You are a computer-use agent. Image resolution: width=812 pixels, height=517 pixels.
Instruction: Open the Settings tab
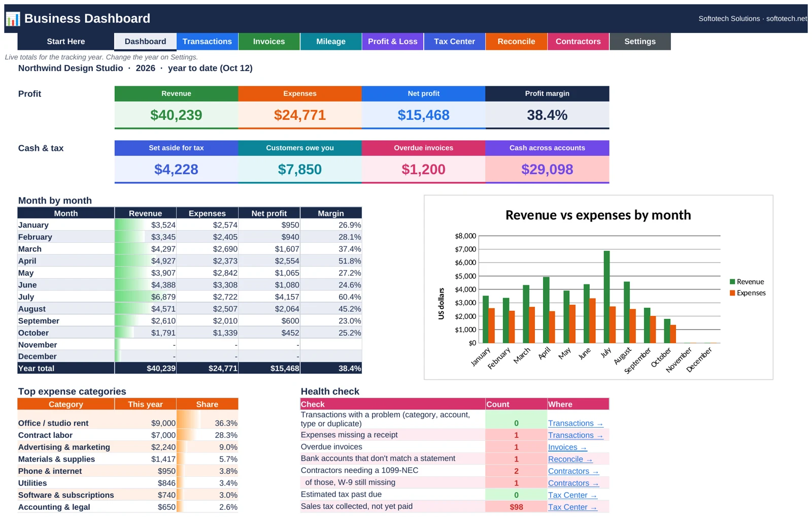(640, 42)
